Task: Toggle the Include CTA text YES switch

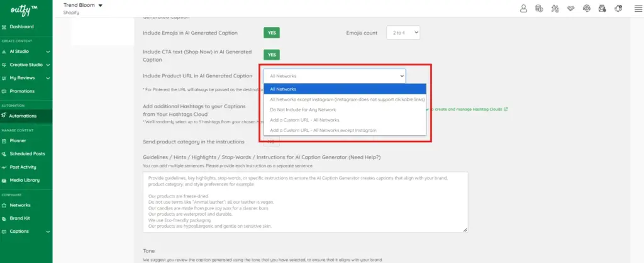Action: (x=272, y=55)
